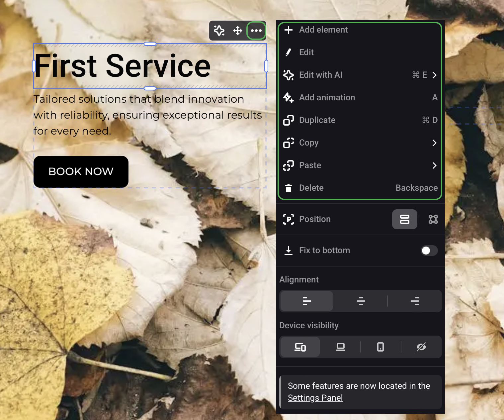Align element to the right
This screenshot has width=504, height=420.
tap(414, 301)
